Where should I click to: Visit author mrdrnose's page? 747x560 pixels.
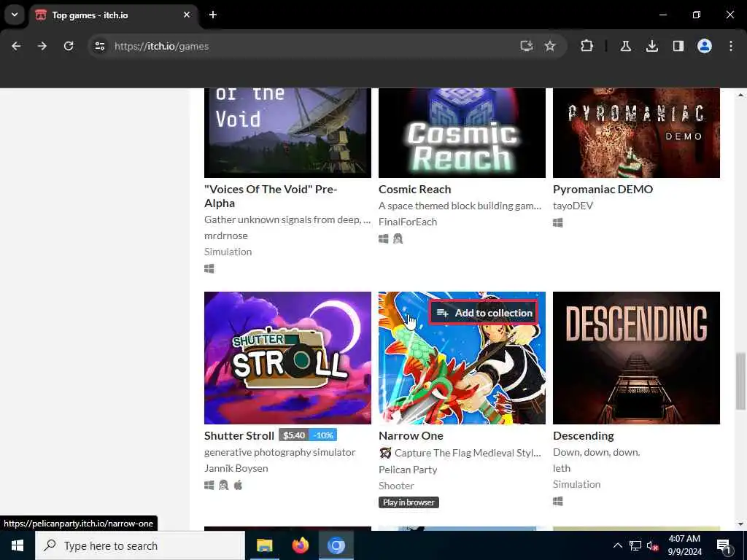pyautogui.click(x=226, y=236)
